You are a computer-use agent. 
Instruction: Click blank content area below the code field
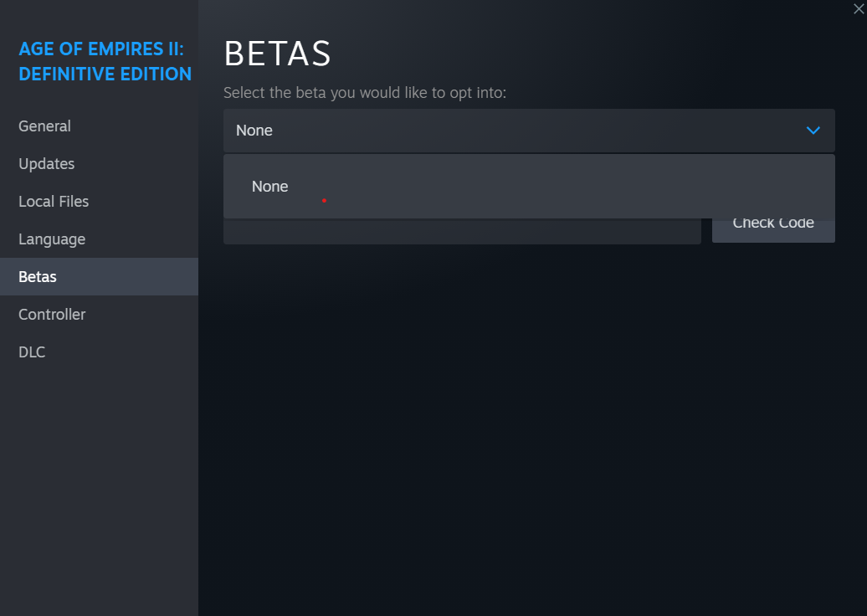click(527, 418)
